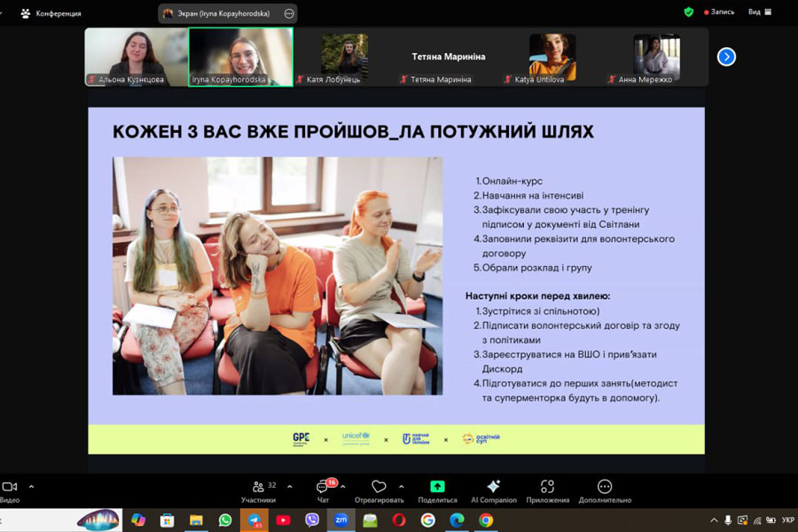Open screen share options for Iryna Kopayhorodska
Image resolution: width=798 pixels, height=532 pixels.
[289, 13]
